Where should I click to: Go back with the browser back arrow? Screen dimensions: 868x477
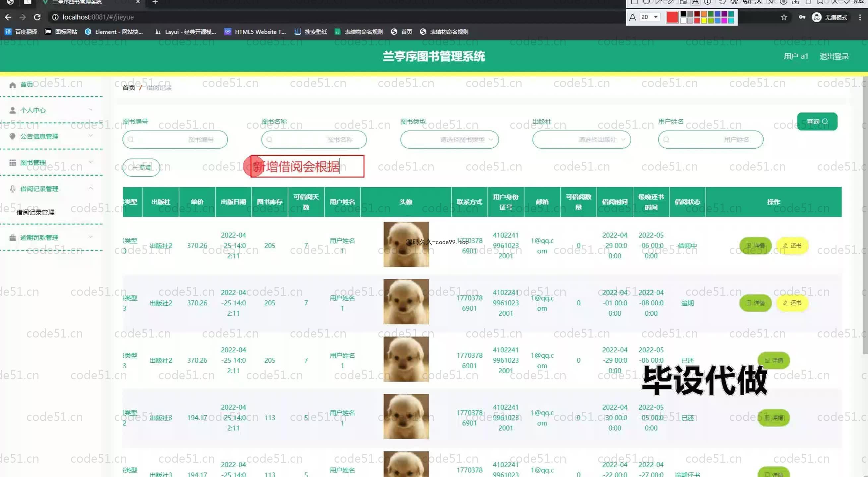tap(8, 17)
